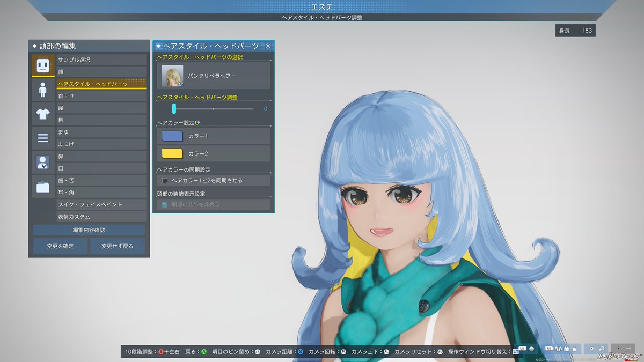Click the バンタリベラヘアー hairstyle thumbnail
644x362 pixels.
pyautogui.click(x=172, y=76)
